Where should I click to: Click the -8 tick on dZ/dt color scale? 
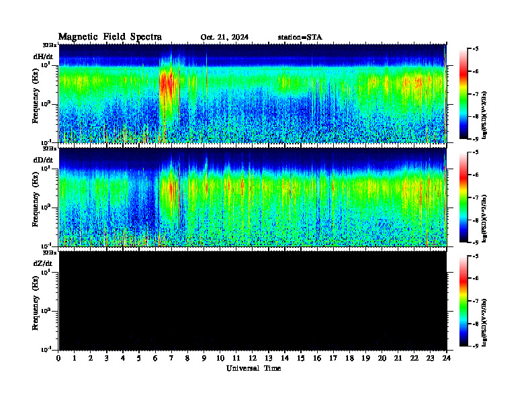click(476, 324)
